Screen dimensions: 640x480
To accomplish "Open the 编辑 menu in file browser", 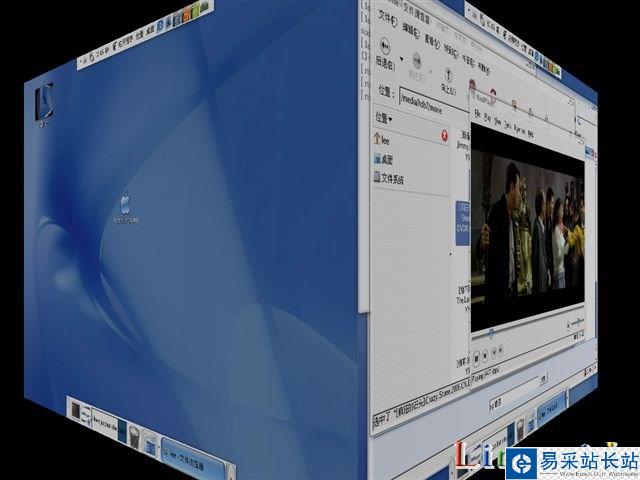I will 410,30.
